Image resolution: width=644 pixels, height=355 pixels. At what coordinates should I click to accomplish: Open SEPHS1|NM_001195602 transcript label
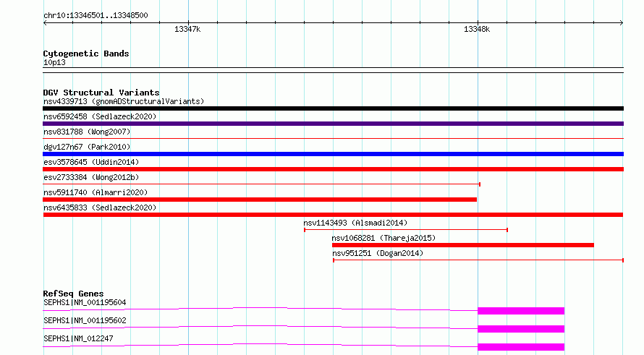(x=85, y=320)
